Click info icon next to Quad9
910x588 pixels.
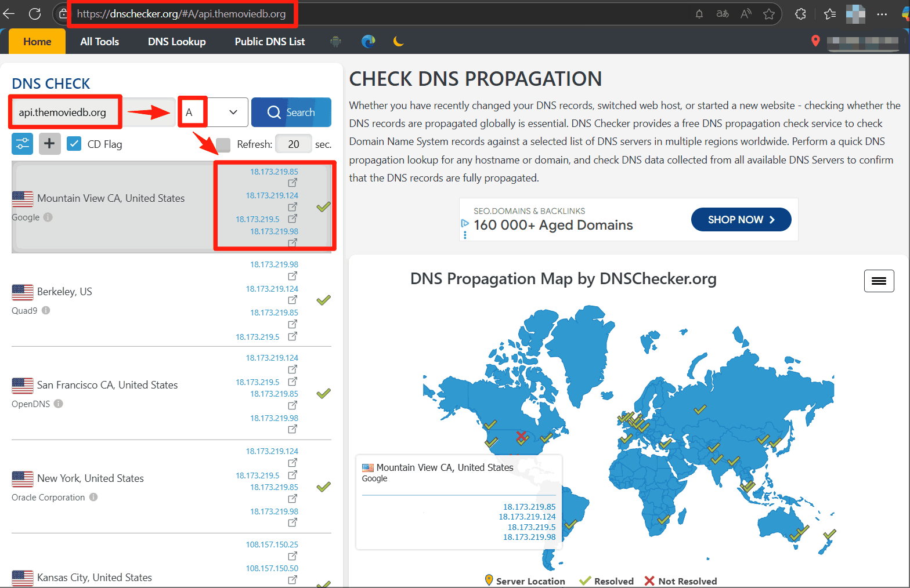(x=46, y=310)
